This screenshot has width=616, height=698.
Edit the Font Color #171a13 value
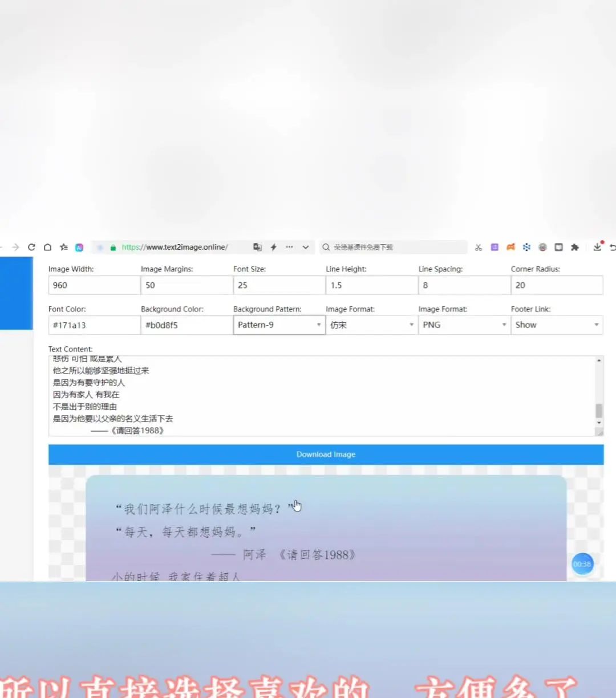tap(94, 324)
